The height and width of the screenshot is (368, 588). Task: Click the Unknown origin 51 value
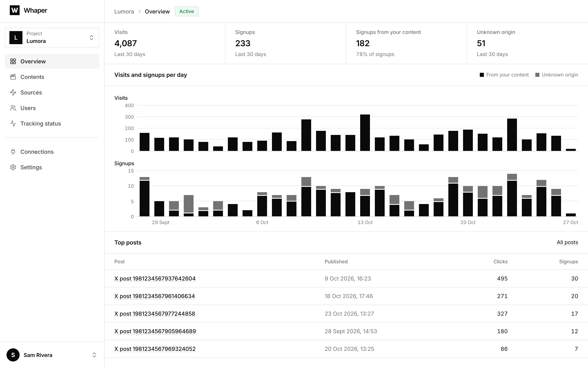[x=481, y=43]
